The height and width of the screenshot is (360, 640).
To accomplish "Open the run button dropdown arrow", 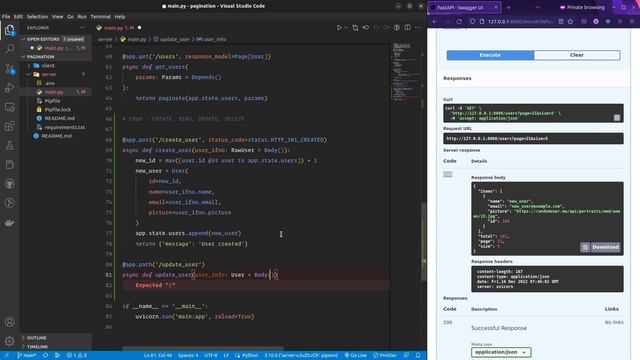I will 346,28.
